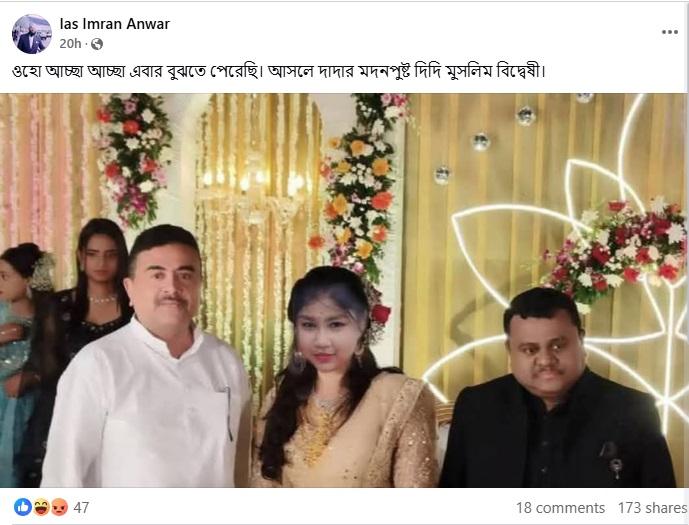This screenshot has height=525, width=689.
Task: Open the post photo in viewer
Action: coord(343,290)
